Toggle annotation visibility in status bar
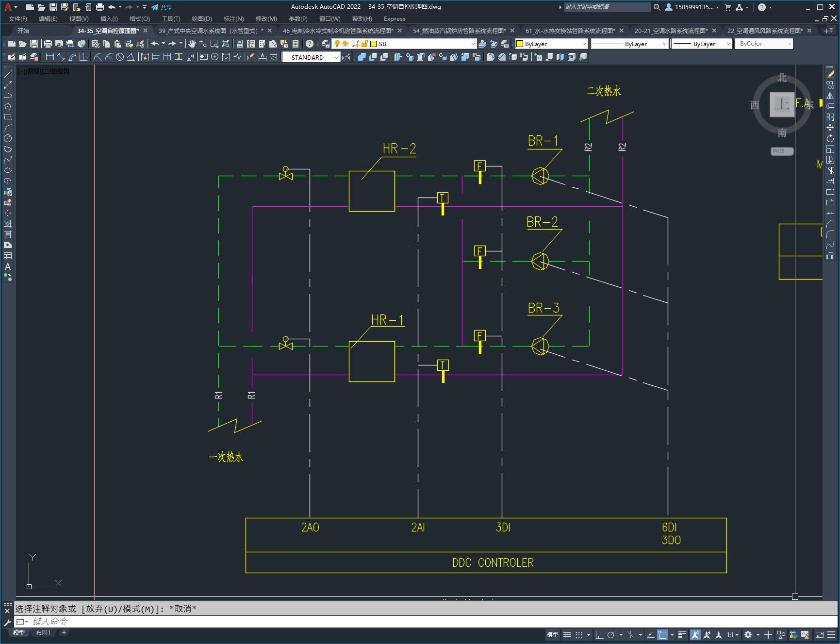Screen dimensions: 840x644 pyautogui.click(x=695, y=634)
